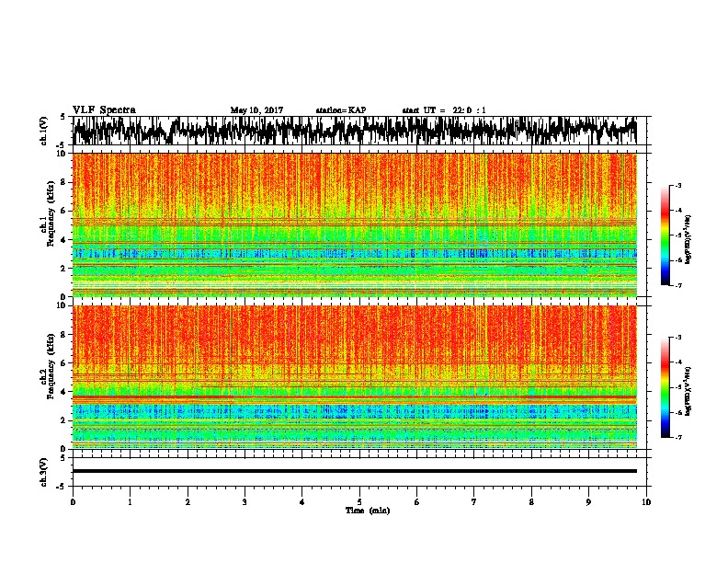This screenshot has height=563, width=728.
Task: Click the "1" time axis tick label
Action: coord(130,502)
